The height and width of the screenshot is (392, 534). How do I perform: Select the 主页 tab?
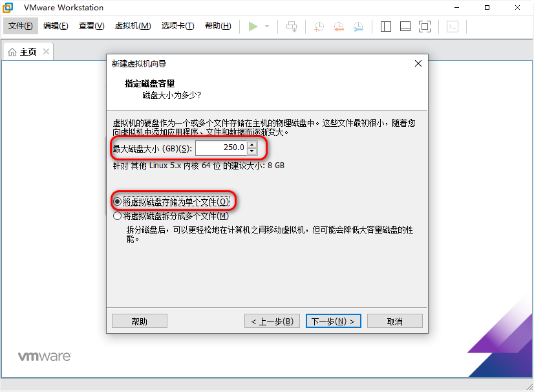(28, 52)
